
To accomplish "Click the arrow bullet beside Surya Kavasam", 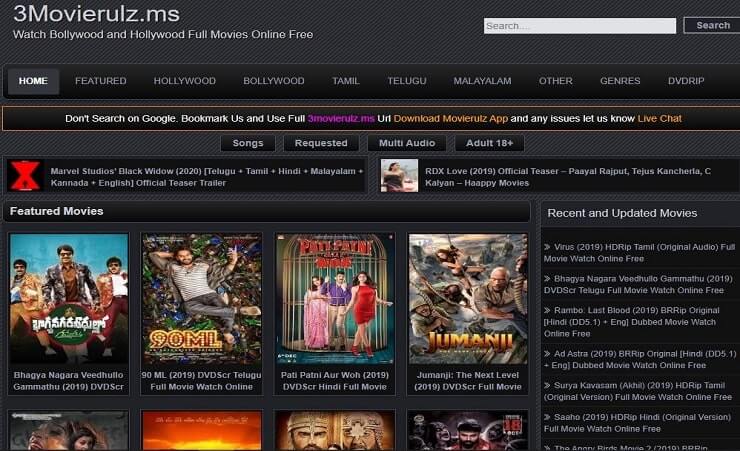I will 547,385.
